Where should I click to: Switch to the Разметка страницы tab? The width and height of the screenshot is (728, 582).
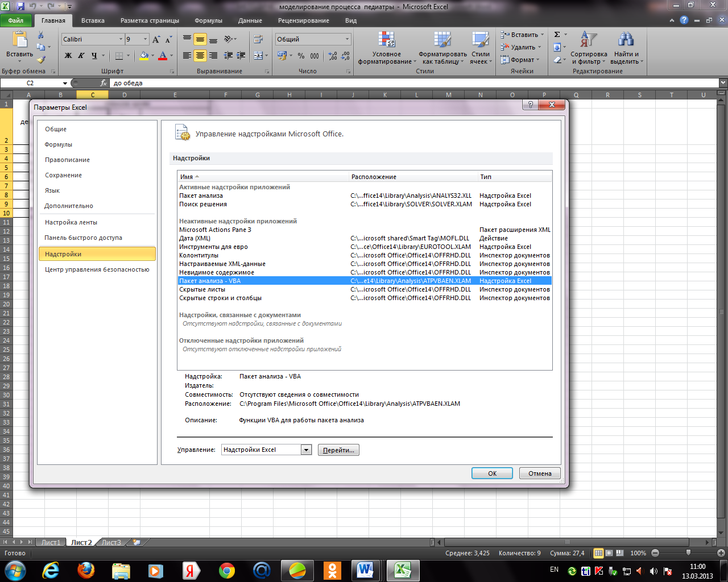pyautogui.click(x=150, y=20)
